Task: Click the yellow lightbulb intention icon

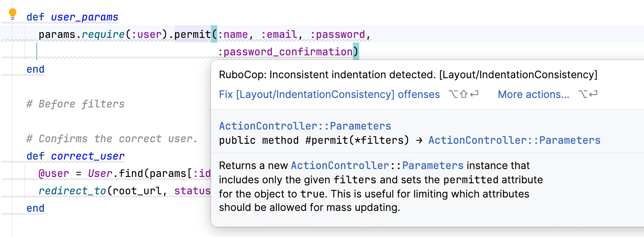Action: [13, 14]
